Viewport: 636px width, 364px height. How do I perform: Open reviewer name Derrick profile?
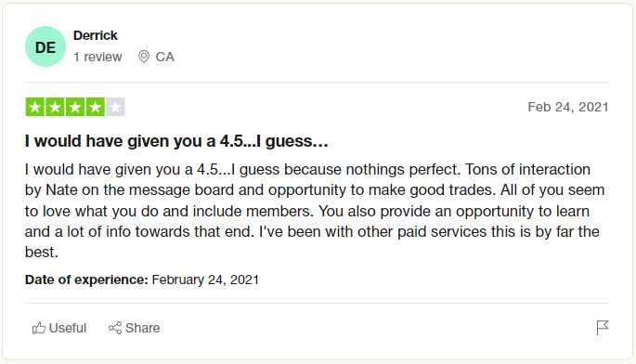[x=96, y=35]
